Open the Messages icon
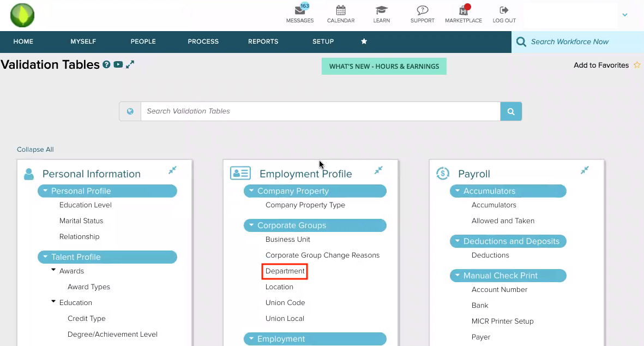 (x=300, y=10)
